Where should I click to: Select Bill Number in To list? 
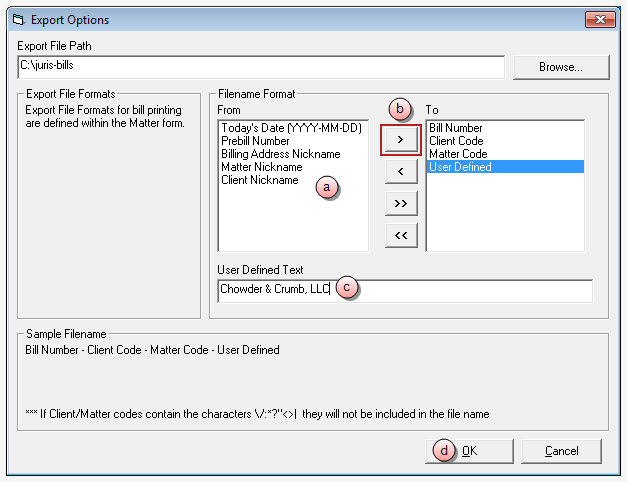[505, 128]
